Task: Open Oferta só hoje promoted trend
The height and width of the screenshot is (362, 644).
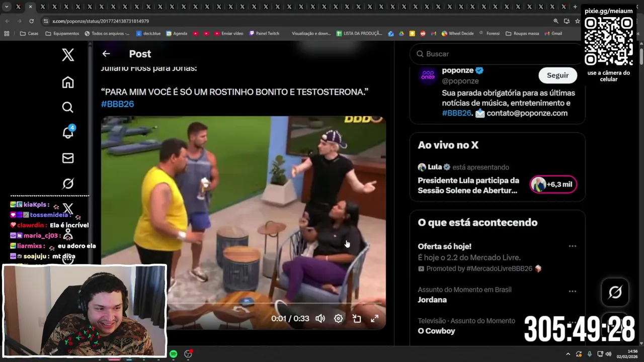Action: pyautogui.click(x=444, y=246)
